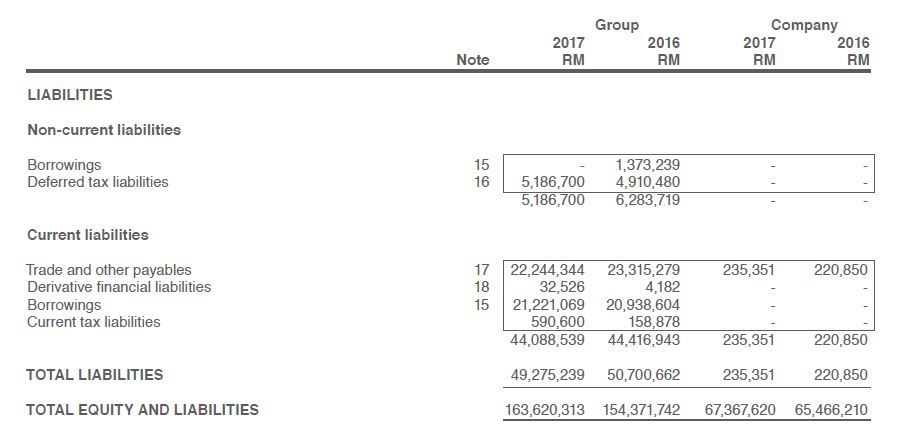907x446 pixels.
Task: Click the LIABILITIES section heading at top
Action: pos(69,95)
